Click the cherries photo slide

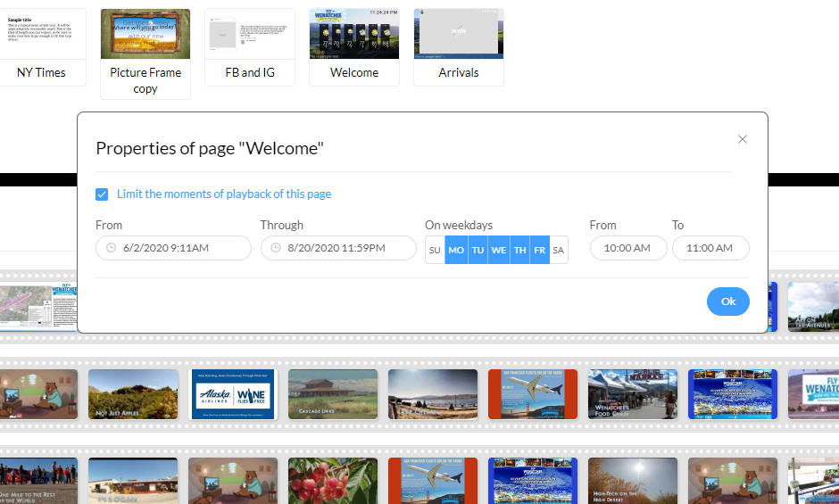click(333, 481)
